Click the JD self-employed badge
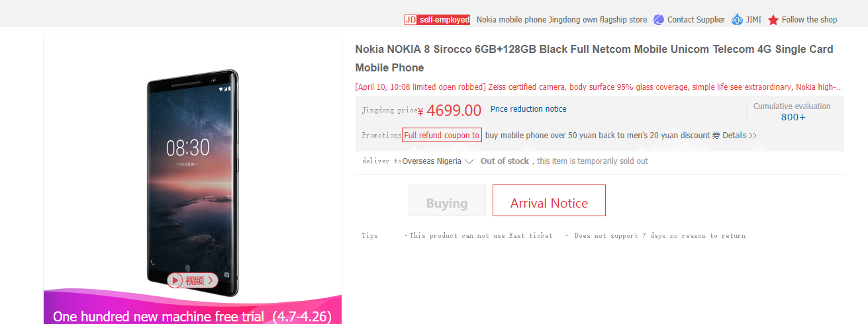Screen dimensions: 868x324 pos(437,20)
